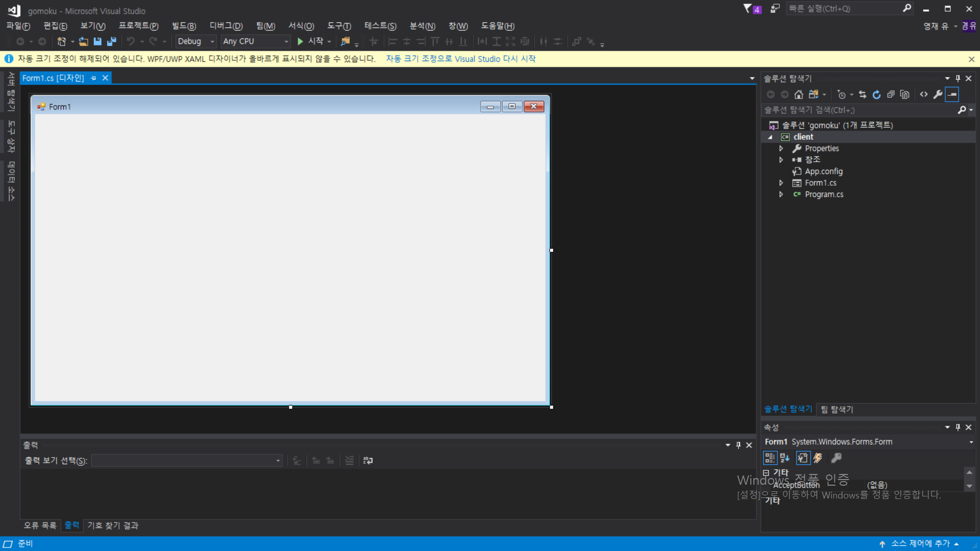Image resolution: width=980 pixels, height=551 pixels.
Task: Click the Save All toolbar icon
Action: [111, 41]
